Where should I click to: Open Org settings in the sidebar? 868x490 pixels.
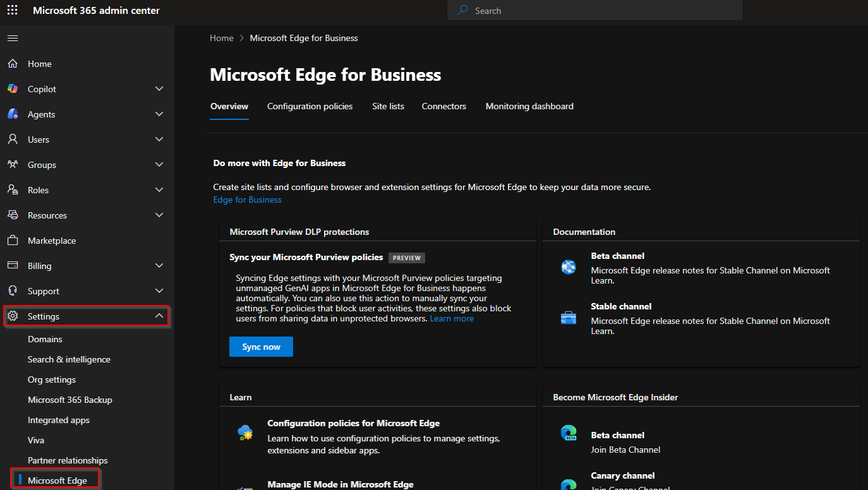coord(52,379)
